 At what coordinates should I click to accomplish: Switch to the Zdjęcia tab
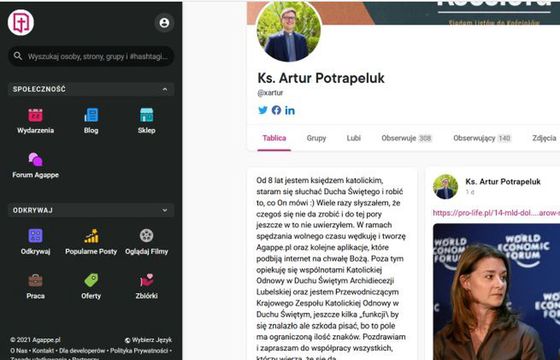544,138
